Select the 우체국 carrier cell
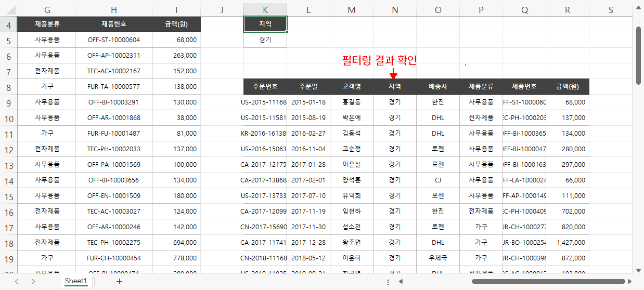Viewport: 644px width, 290px height. (438, 258)
